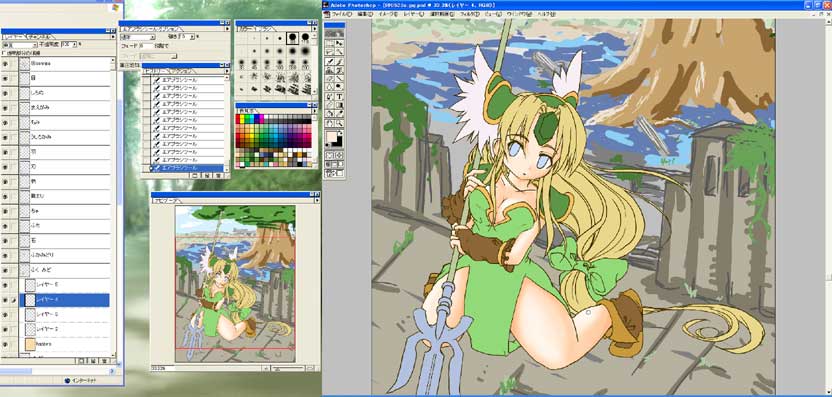The height and width of the screenshot is (397, 832).
Task: Reset to default colors icon
Action: pyautogui.click(x=327, y=144)
